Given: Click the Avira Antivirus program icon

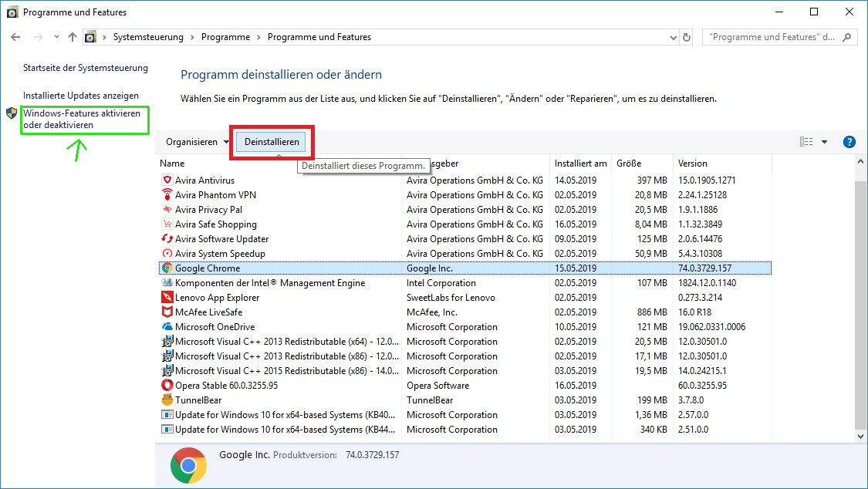Looking at the screenshot, I should coord(167,180).
